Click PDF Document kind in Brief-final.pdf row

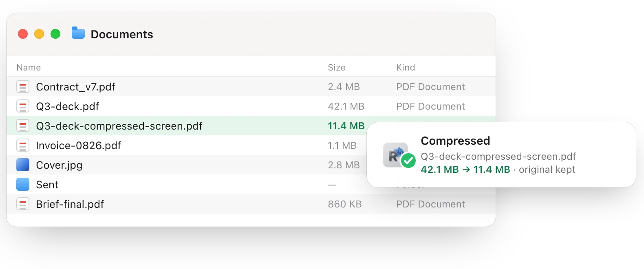click(x=431, y=204)
